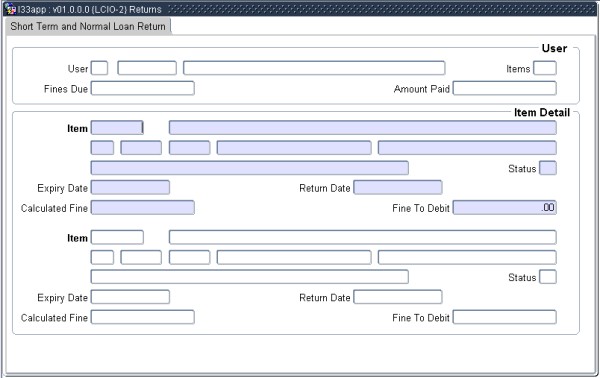Image resolution: width=600 pixels, height=378 pixels.
Task: Select the first item's long title field
Action: pos(363,128)
